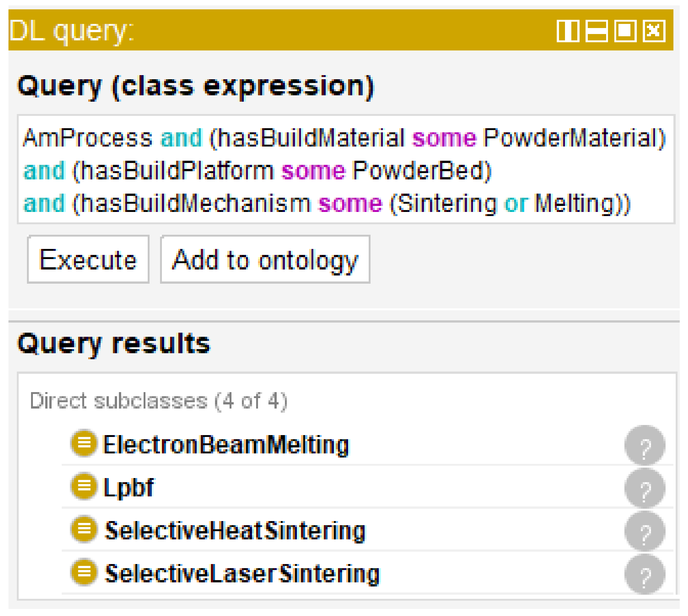Image resolution: width=688 pixels, height=616 pixels.
Task: Select the ElectronBeamMelting result
Action: pos(226,444)
